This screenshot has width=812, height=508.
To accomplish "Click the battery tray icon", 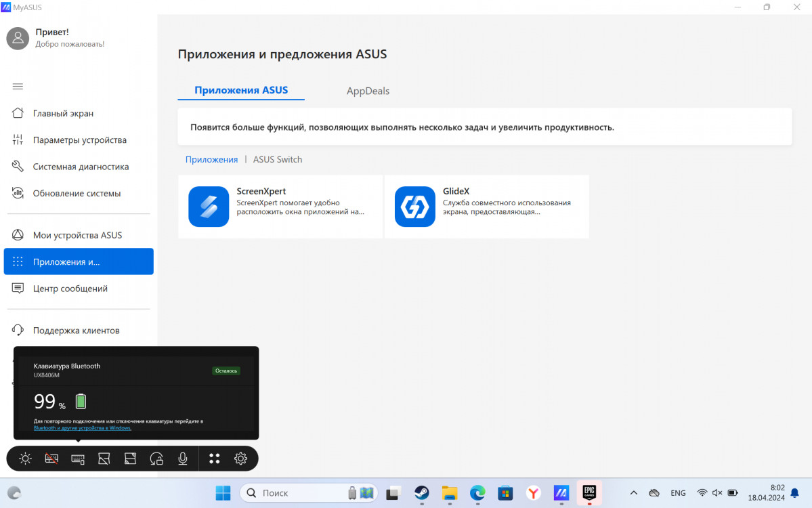I will pos(733,493).
